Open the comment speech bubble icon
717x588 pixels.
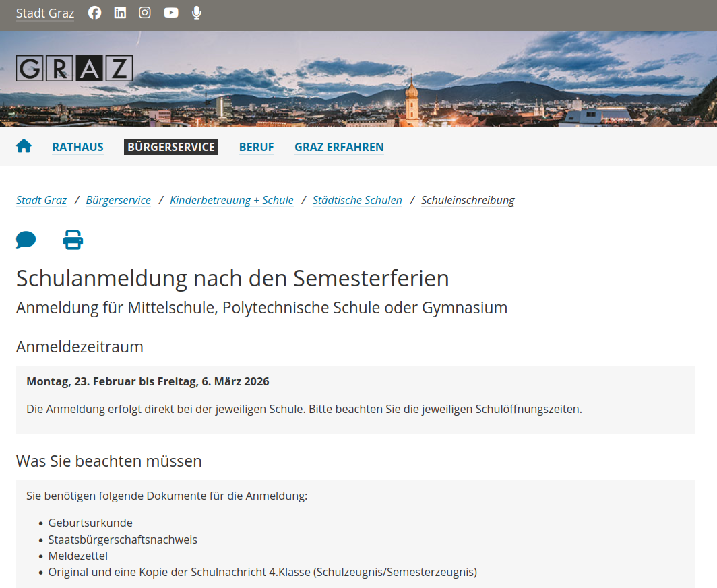pos(26,240)
